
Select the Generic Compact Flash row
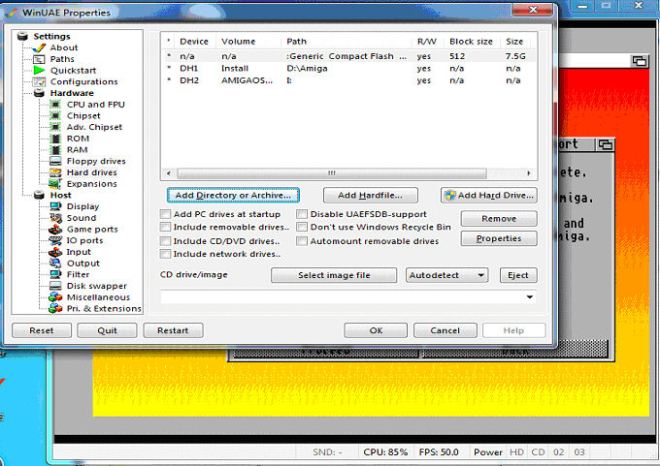point(349,56)
